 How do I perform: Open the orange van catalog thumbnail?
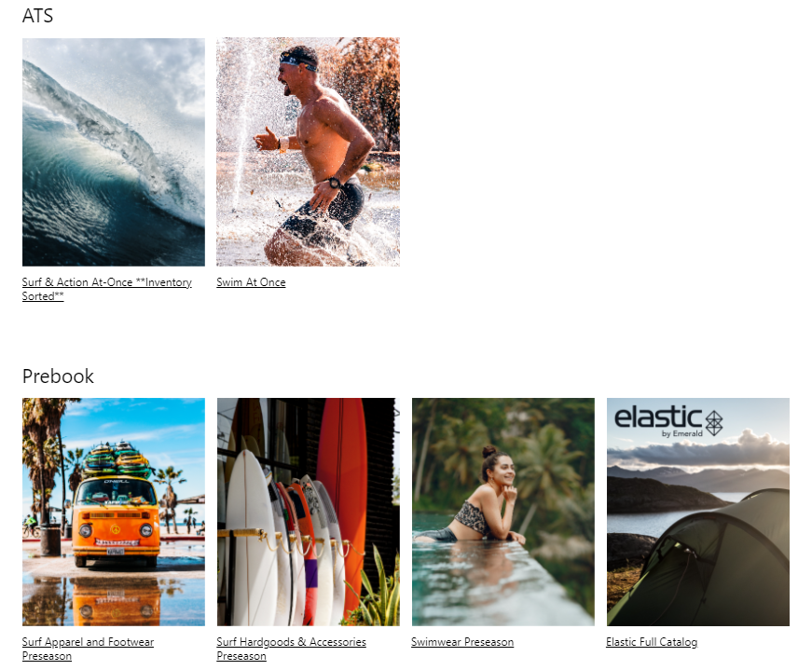coord(114,513)
